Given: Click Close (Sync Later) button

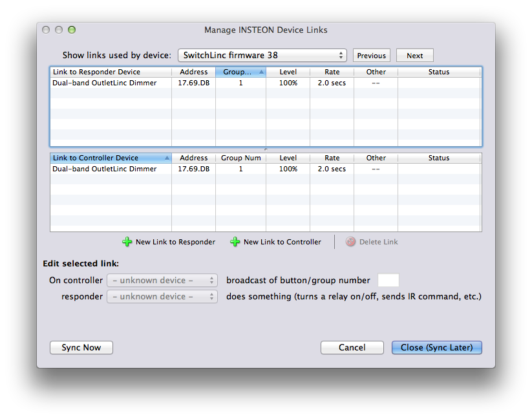Looking at the screenshot, I should pyautogui.click(x=437, y=347).
